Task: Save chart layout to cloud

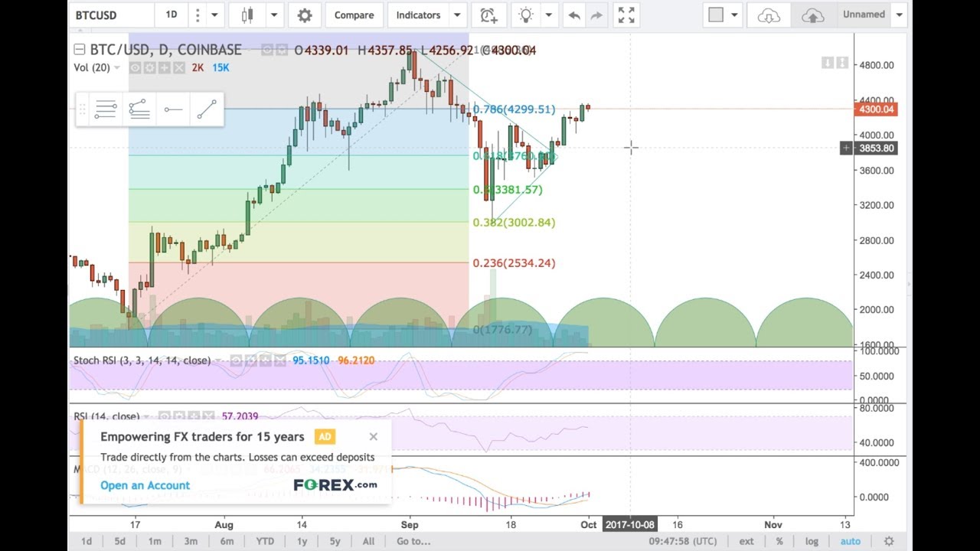Action: click(x=813, y=15)
